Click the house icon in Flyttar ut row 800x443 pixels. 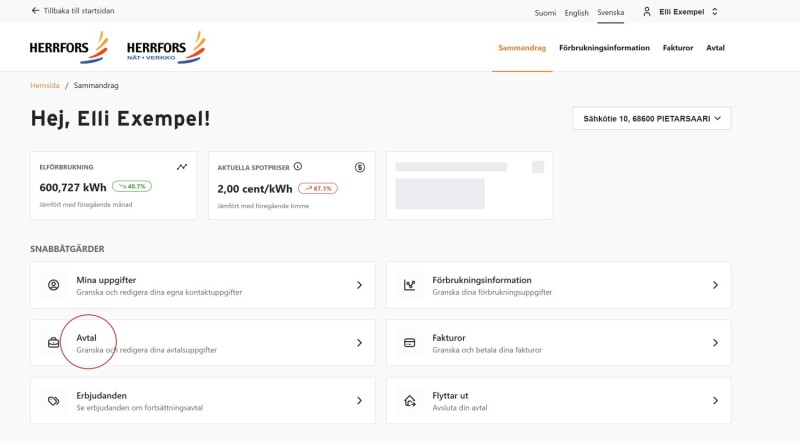(x=409, y=401)
